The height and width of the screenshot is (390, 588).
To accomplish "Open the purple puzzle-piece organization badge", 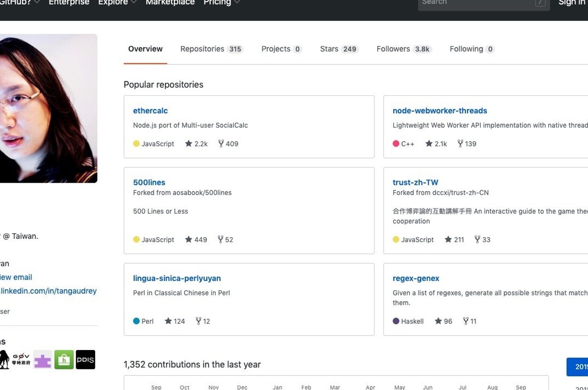I will click(x=42, y=359).
